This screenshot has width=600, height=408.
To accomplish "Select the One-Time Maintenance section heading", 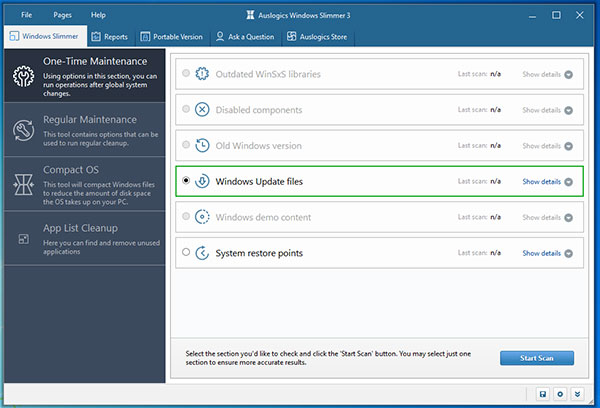I will (x=95, y=61).
